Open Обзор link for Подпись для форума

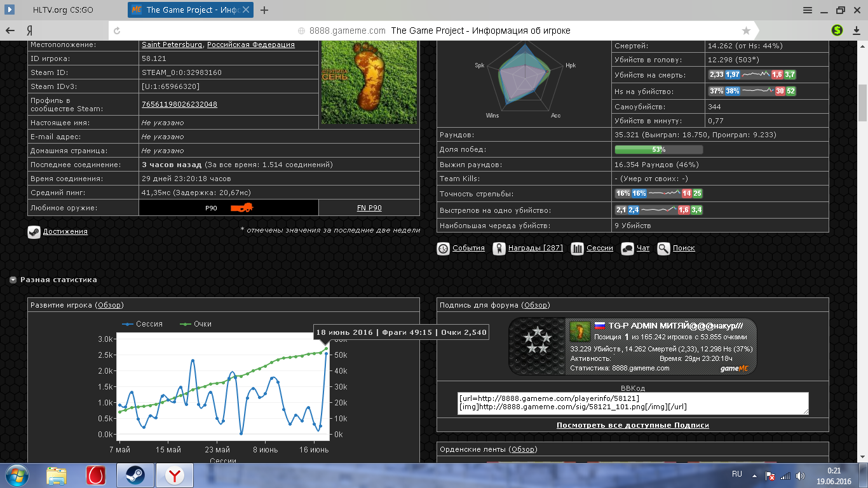pos(535,306)
